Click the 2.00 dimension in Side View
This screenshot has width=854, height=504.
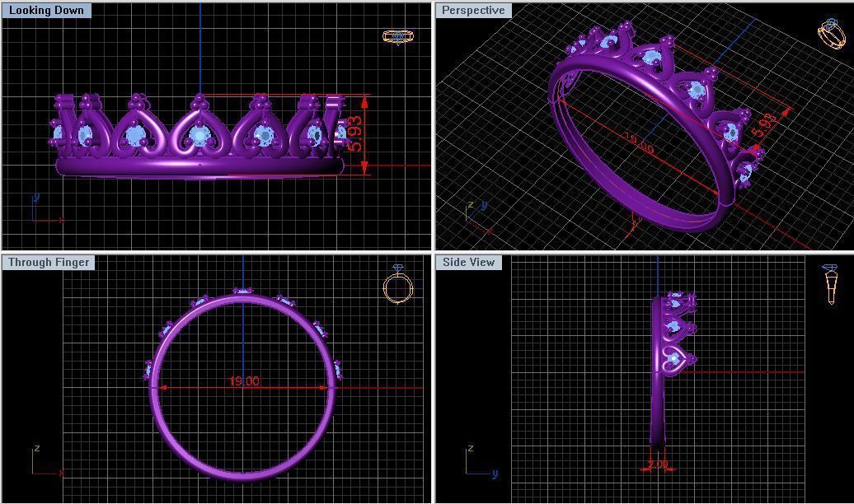pos(657,464)
